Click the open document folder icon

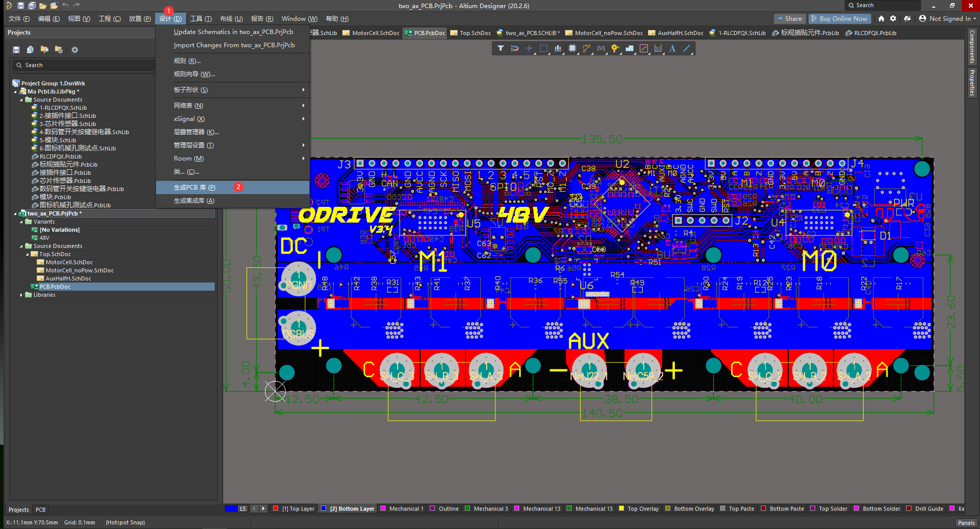pos(43,6)
